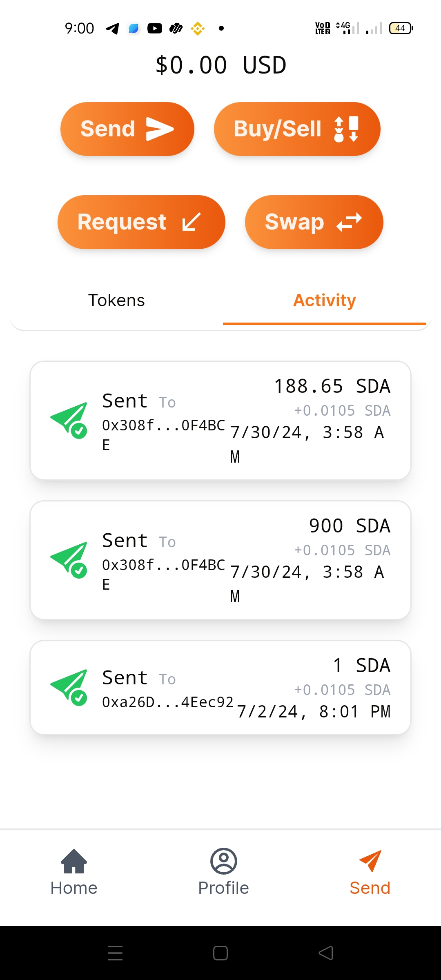
Task: Switch to the Tokens tab
Action: (116, 301)
